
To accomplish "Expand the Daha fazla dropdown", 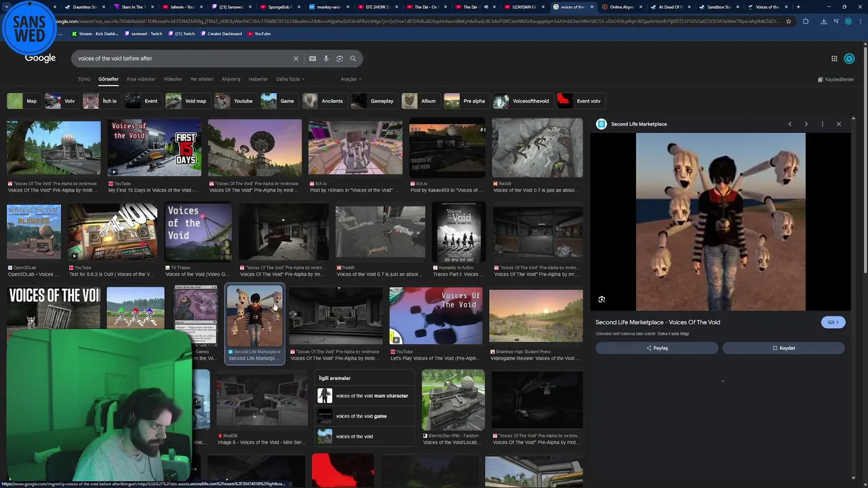I will 290,79.
